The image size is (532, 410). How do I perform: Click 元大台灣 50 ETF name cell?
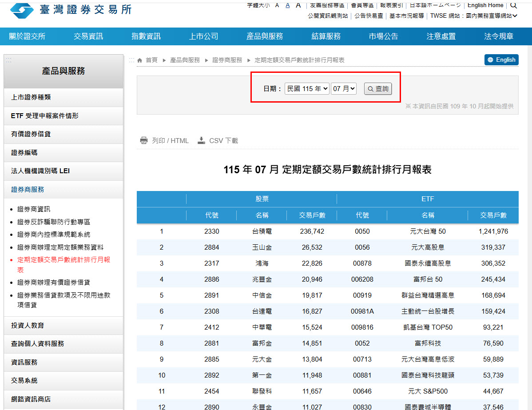(428, 231)
